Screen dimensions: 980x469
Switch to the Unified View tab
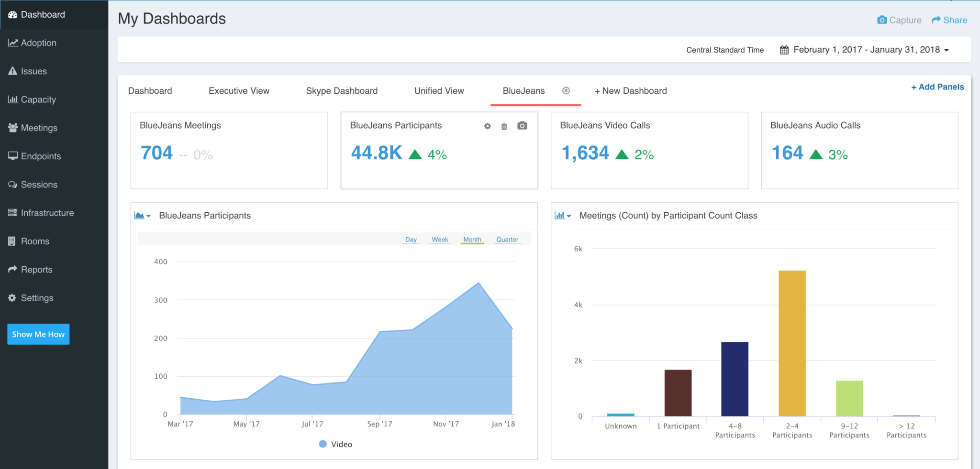pos(439,91)
